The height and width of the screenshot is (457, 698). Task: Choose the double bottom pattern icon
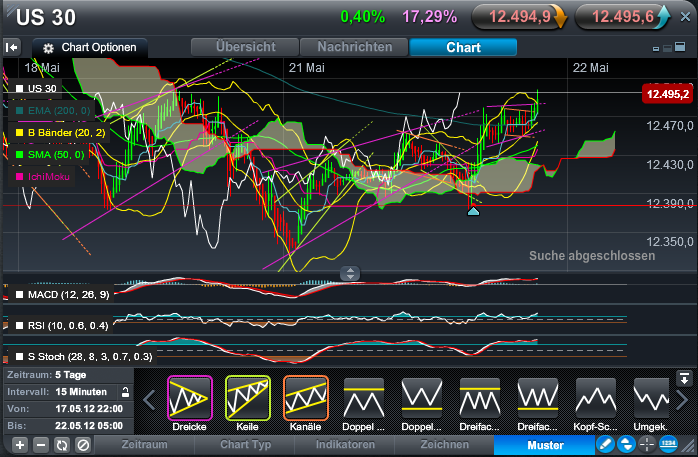pyautogui.click(x=422, y=397)
